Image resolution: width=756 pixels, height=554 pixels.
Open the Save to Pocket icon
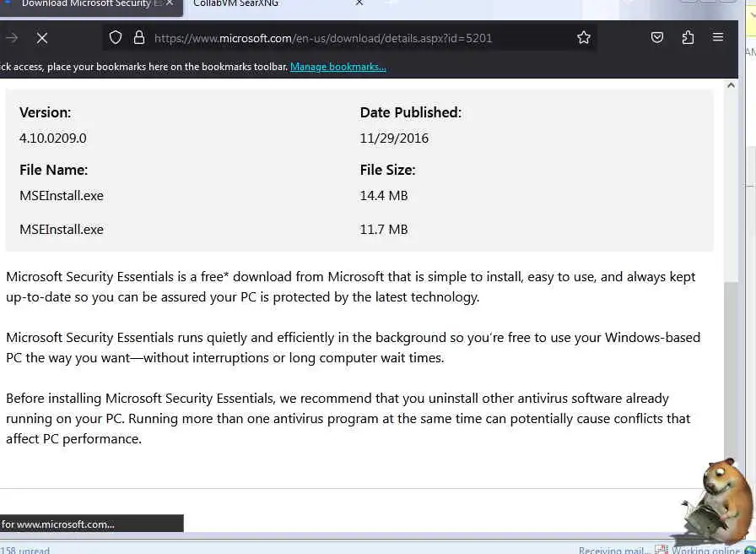(656, 38)
